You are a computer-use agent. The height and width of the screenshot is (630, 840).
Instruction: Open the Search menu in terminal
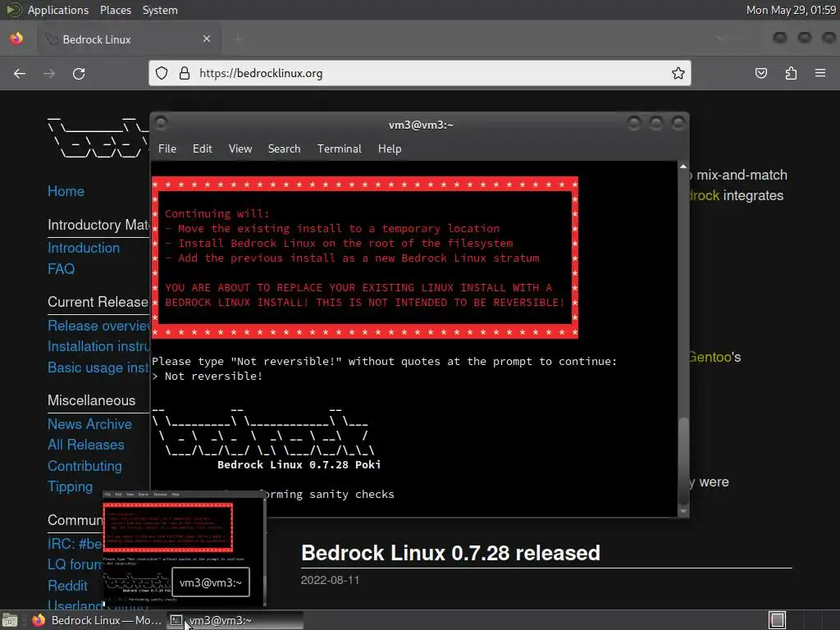pyautogui.click(x=284, y=149)
